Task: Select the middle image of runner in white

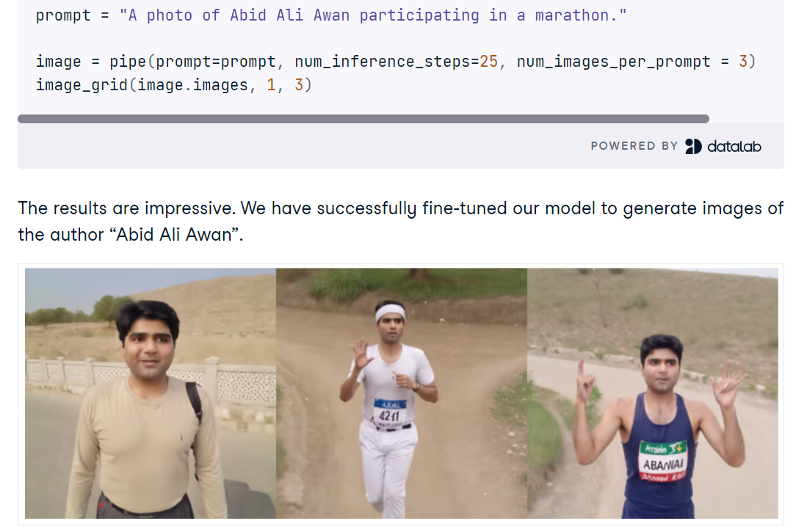Action: tap(402, 393)
